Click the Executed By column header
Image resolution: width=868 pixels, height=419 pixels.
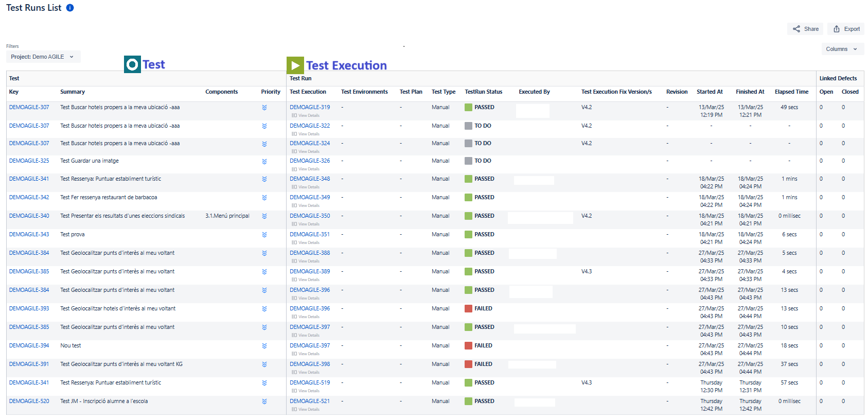click(x=534, y=92)
